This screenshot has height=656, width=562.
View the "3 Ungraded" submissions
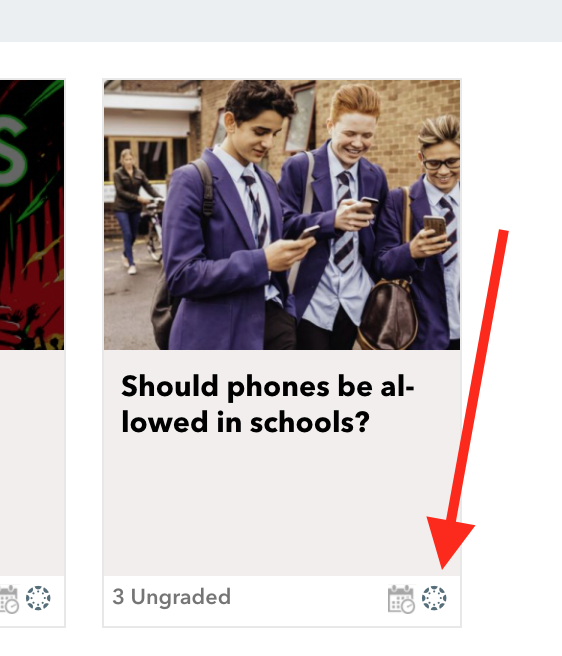coord(172,597)
